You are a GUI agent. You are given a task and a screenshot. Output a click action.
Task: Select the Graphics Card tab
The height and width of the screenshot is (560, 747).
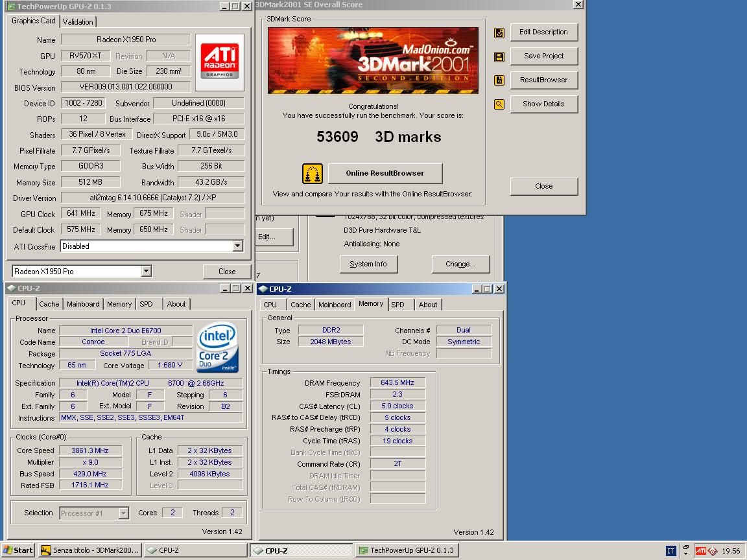33,21
